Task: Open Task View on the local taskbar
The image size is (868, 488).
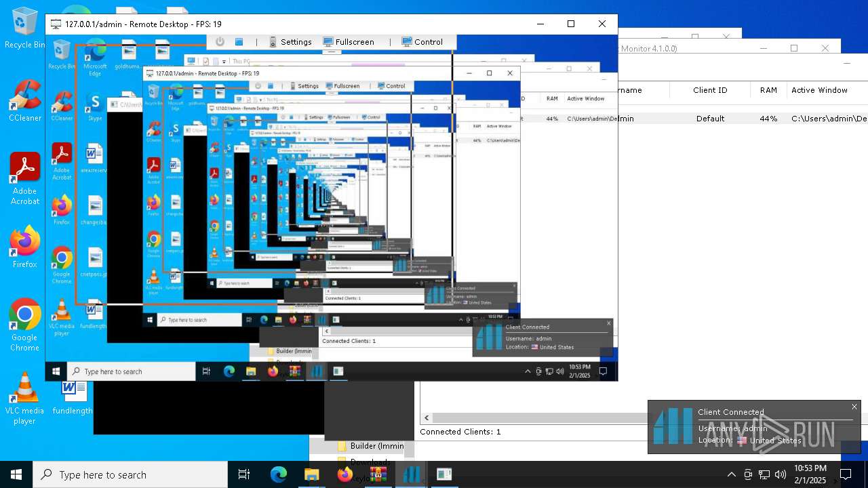Action: coord(244,474)
